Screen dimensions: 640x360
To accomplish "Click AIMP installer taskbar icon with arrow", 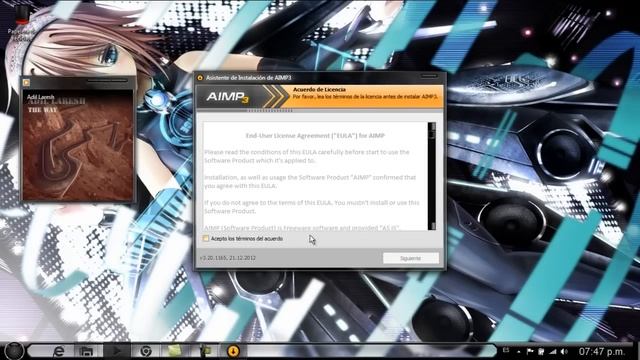I will click(x=233, y=351).
